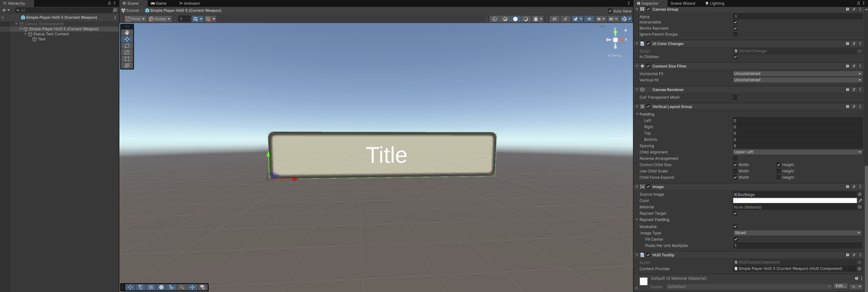Click the Hierarchy panel lock icon
Image resolution: width=868 pixels, height=292 pixels.
click(109, 3)
